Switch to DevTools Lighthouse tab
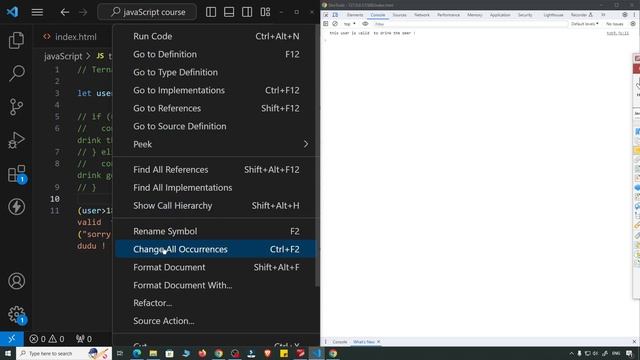Image resolution: width=640 pixels, height=360 pixels. tap(553, 15)
